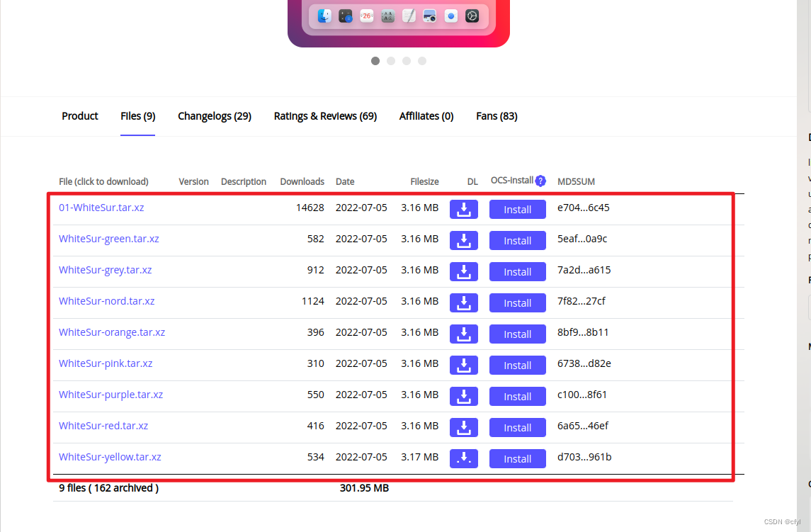Click download count 14628
811x532 pixels.
coord(310,208)
